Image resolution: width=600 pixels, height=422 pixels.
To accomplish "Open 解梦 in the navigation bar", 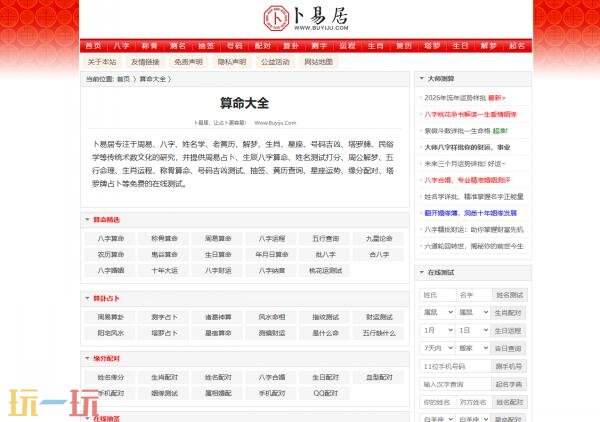I will [489, 46].
